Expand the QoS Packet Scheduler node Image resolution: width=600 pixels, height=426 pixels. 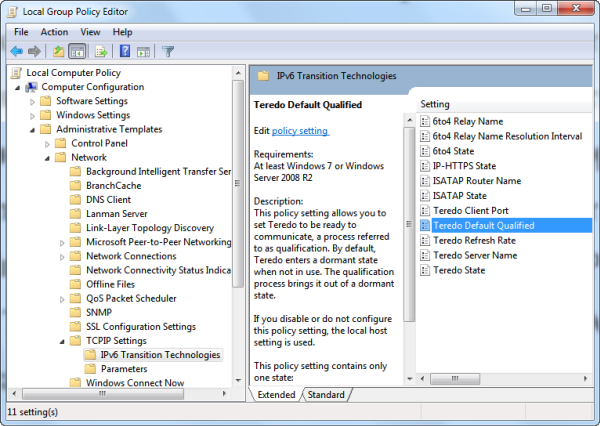[x=62, y=299]
